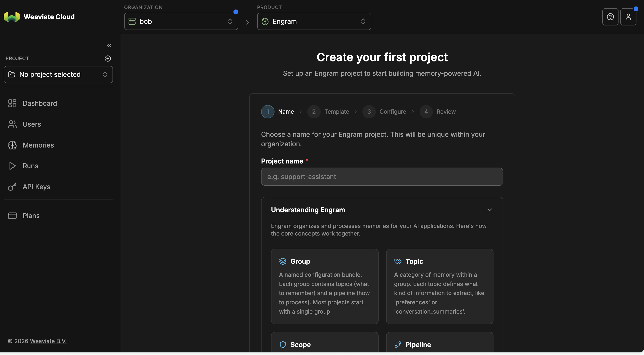The image size is (644, 355).
Task: Focus the Project name input field
Action: click(382, 177)
